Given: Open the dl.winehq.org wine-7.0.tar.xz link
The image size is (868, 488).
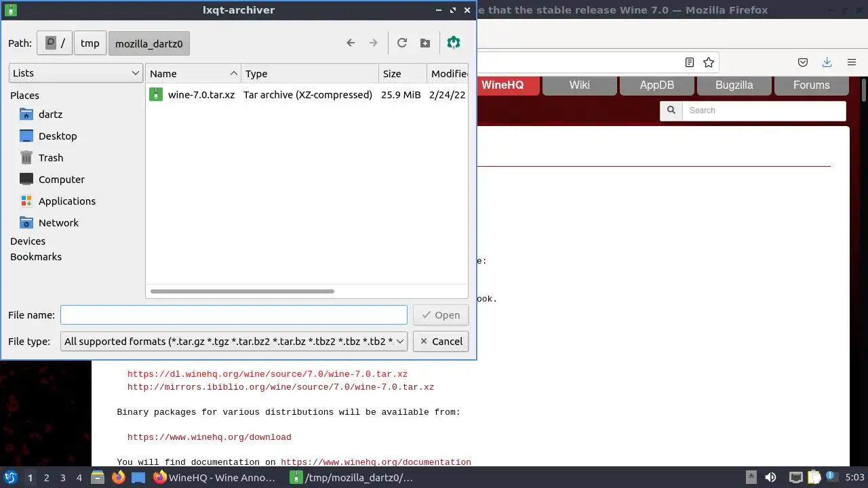Looking at the screenshot, I should [x=267, y=374].
